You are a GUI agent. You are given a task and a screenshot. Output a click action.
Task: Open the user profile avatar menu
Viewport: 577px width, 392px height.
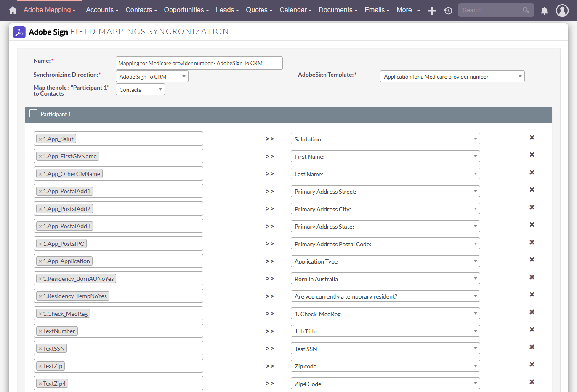click(562, 11)
